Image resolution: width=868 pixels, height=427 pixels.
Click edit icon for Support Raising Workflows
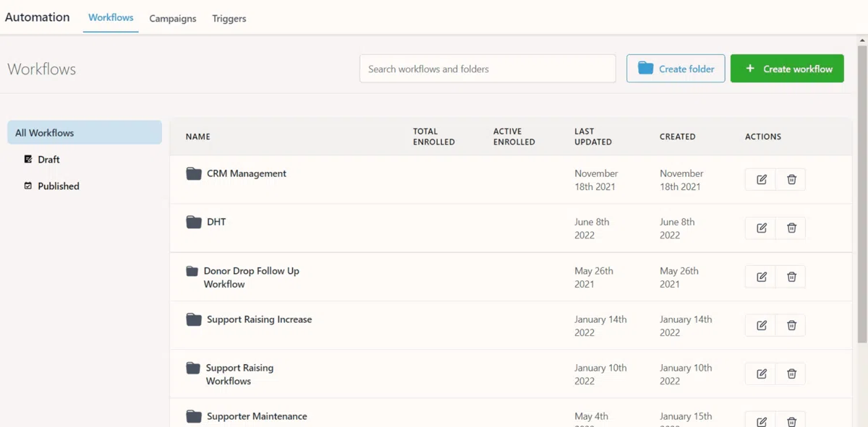click(761, 374)
